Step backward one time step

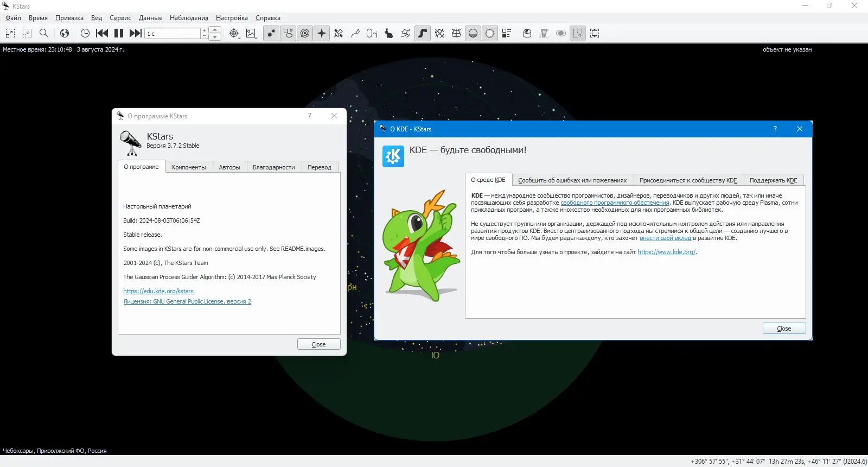[x=102, y=33]
